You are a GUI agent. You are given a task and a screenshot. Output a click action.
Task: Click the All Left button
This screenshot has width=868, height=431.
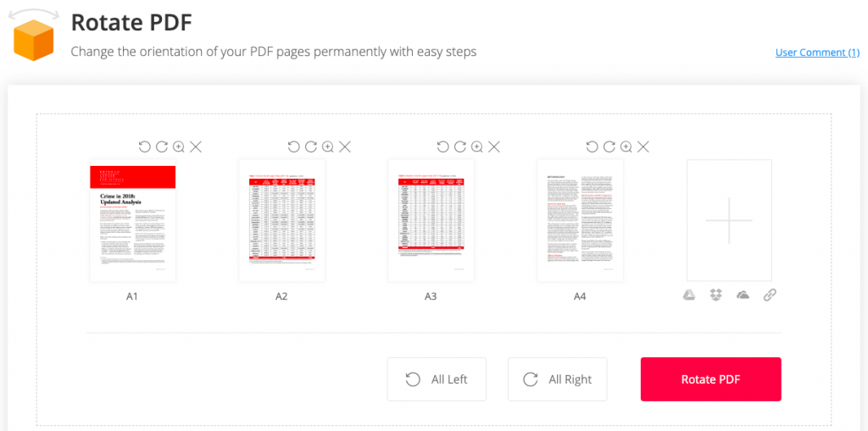(437, 379)
